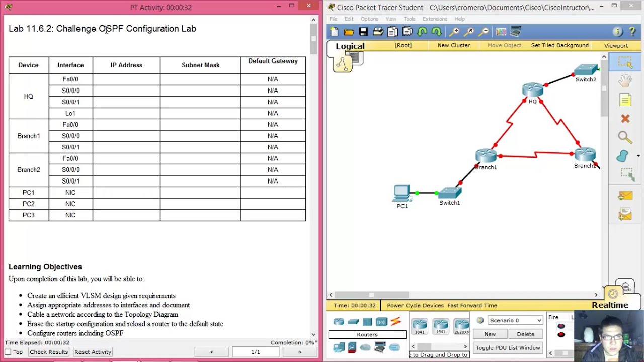Click the PC1 device in the topology

click(402, 193)
